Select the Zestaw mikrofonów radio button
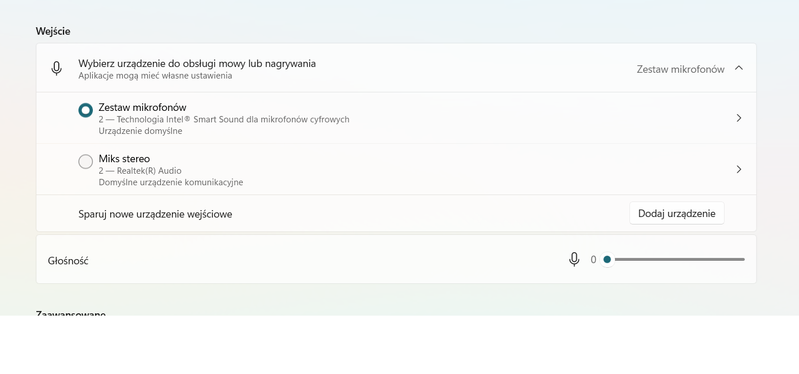799x374 pixels. 86,110
